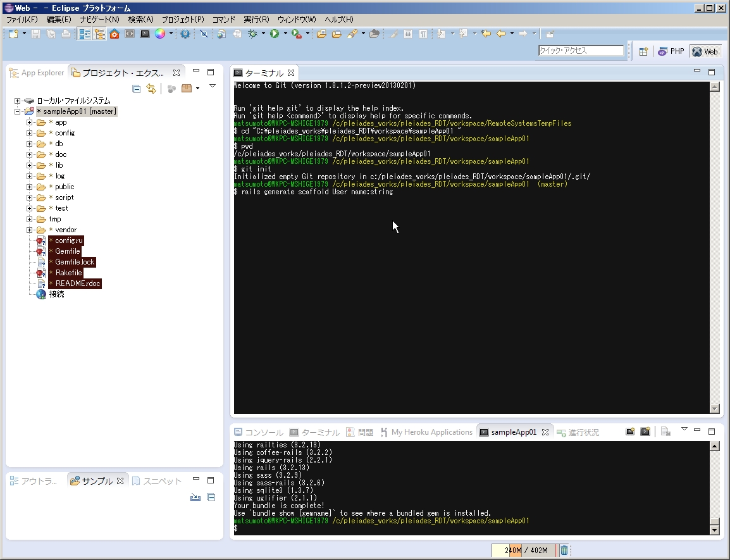Image resolution: width=730 pixels, height=560 pixels.
Task: Open the 実行(R) menu
Action: 256,19
